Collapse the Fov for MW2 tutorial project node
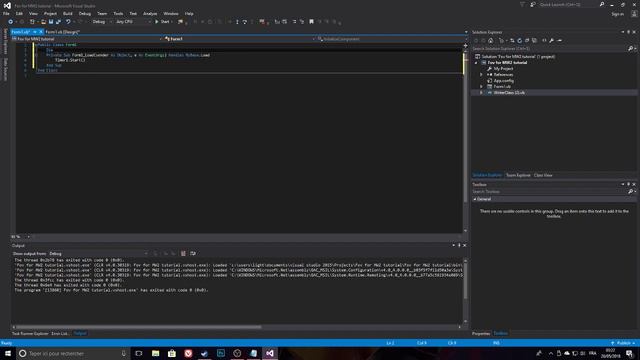The image size is (640, 360). [x=476, y=63]
